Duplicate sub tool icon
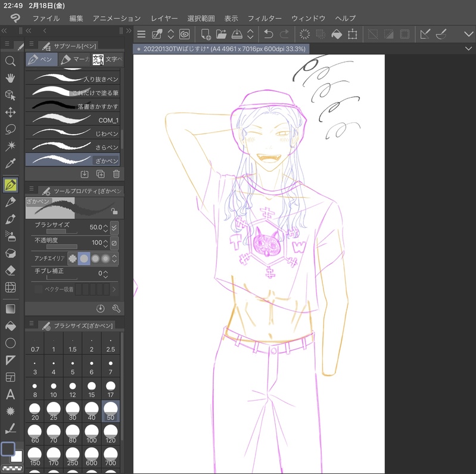 pos(100,174)
